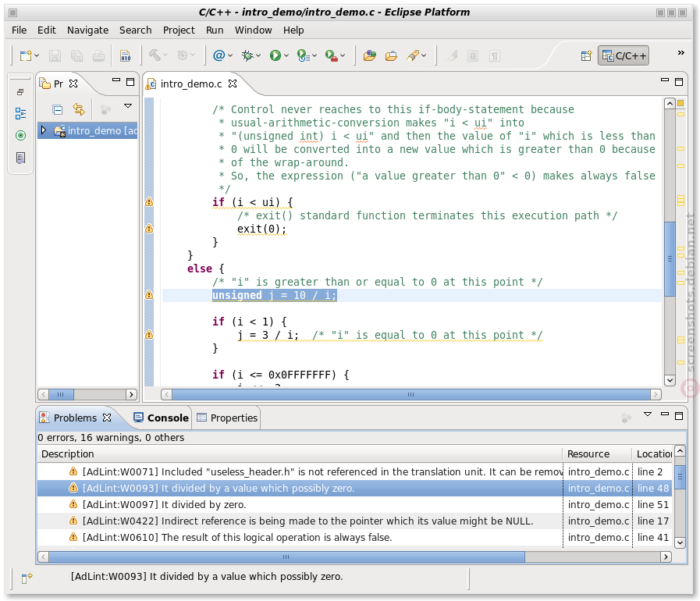The image size is (700, 601).
Task: Toggle Mark Occurrences pen toolbar button
Action: (x=453, y=56)
